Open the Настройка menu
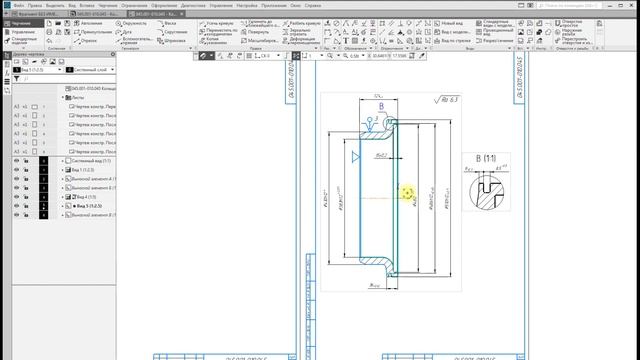 (247, 6)
